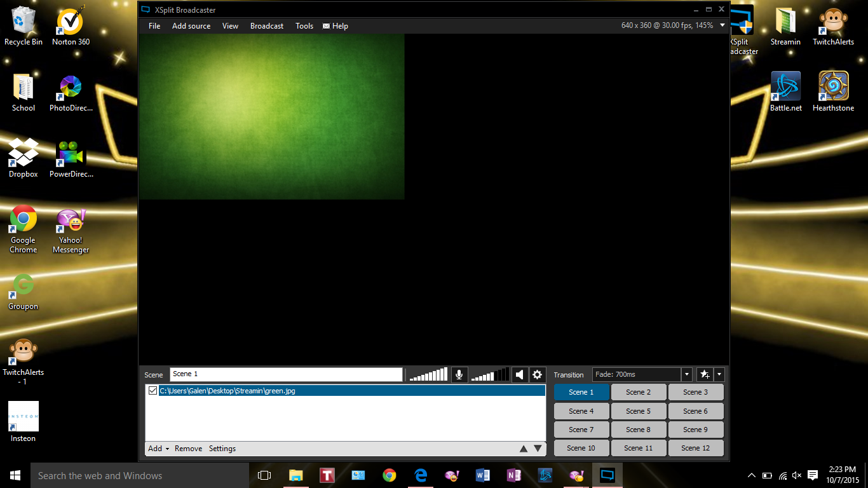
Task: Open the Fade transition dropdown
Action: (x=686, y=374)
